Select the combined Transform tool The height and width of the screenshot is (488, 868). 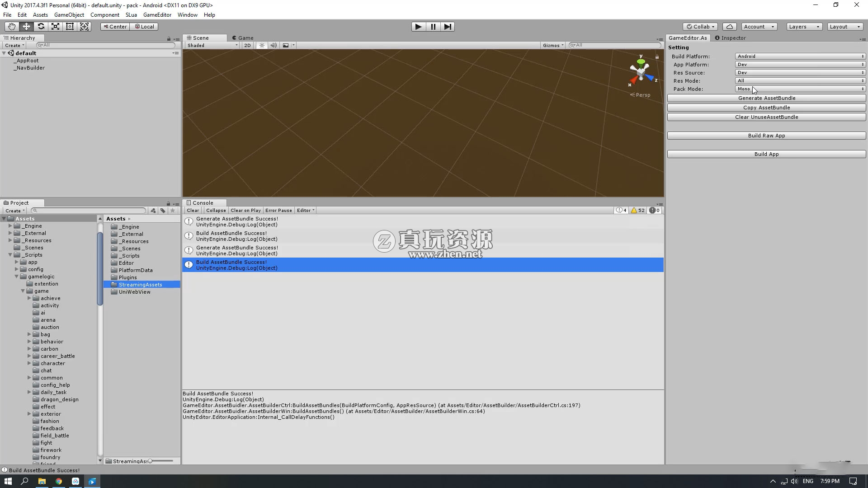point(84,27)
